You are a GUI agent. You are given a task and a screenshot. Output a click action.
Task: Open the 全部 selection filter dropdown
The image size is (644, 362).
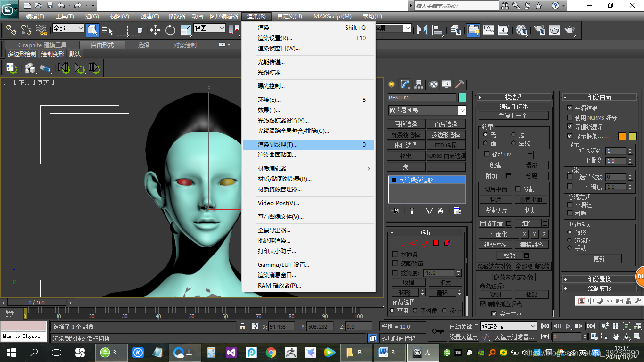(68, 28)
